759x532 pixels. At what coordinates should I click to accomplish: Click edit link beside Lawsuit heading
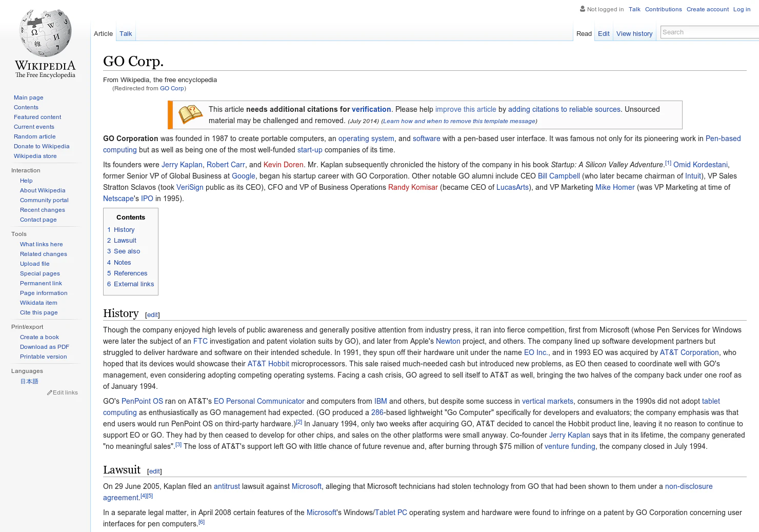point(155,471)
